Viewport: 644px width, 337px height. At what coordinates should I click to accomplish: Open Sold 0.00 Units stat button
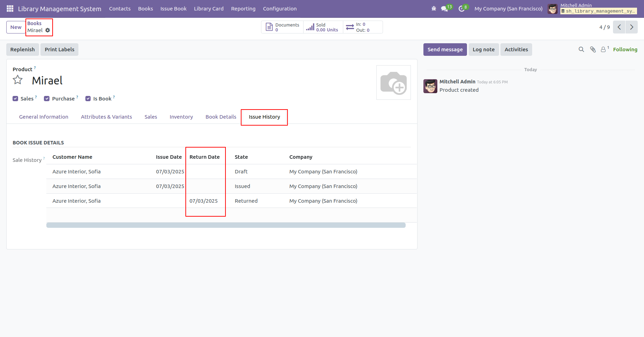(x=323, y=27)
